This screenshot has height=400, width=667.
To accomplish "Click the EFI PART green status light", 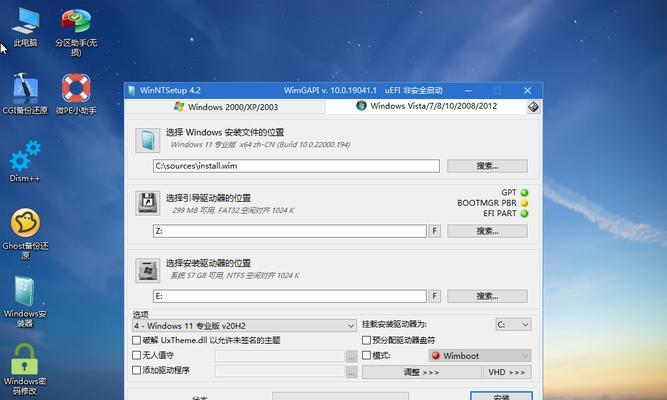I will [x=524, y=213].
